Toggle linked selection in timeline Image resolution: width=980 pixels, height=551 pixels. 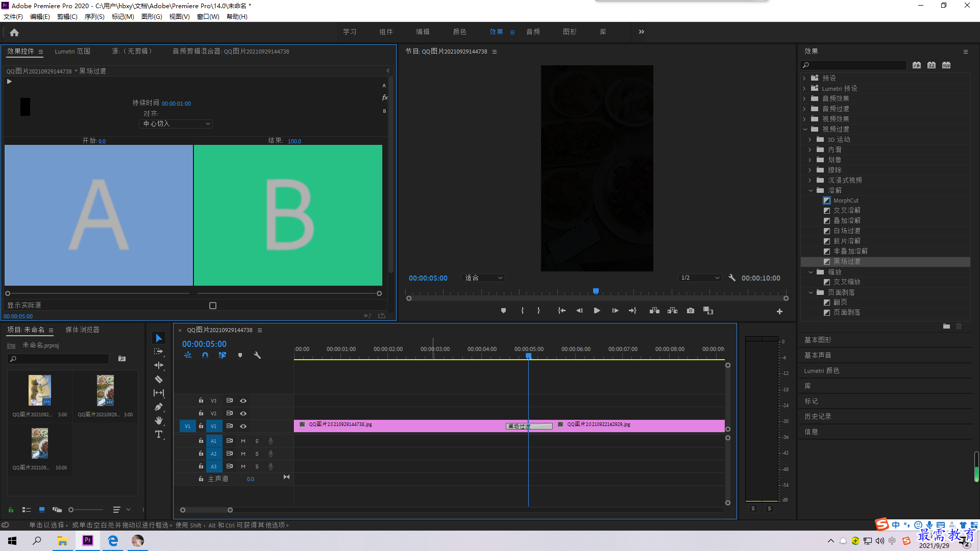pos(223,355)
